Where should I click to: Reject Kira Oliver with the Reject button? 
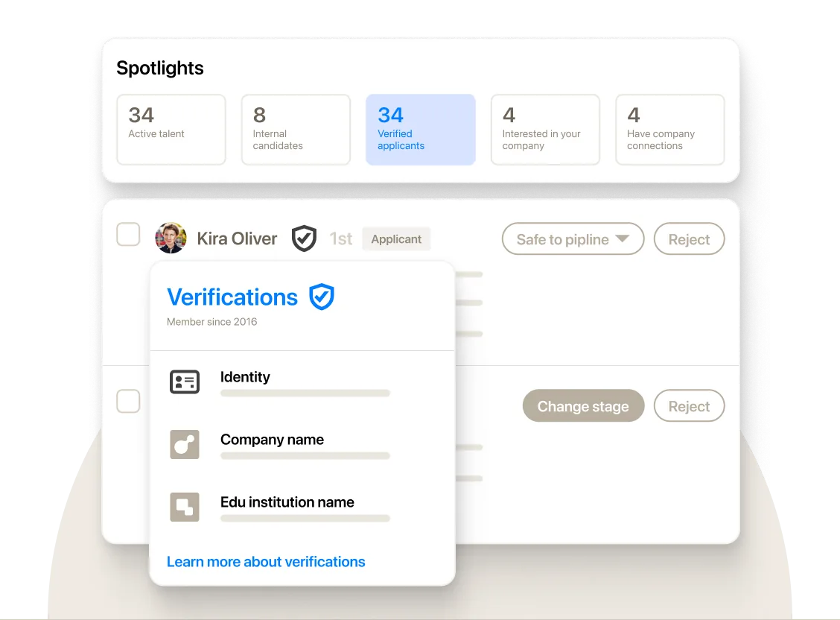click(x=689, y=239)
